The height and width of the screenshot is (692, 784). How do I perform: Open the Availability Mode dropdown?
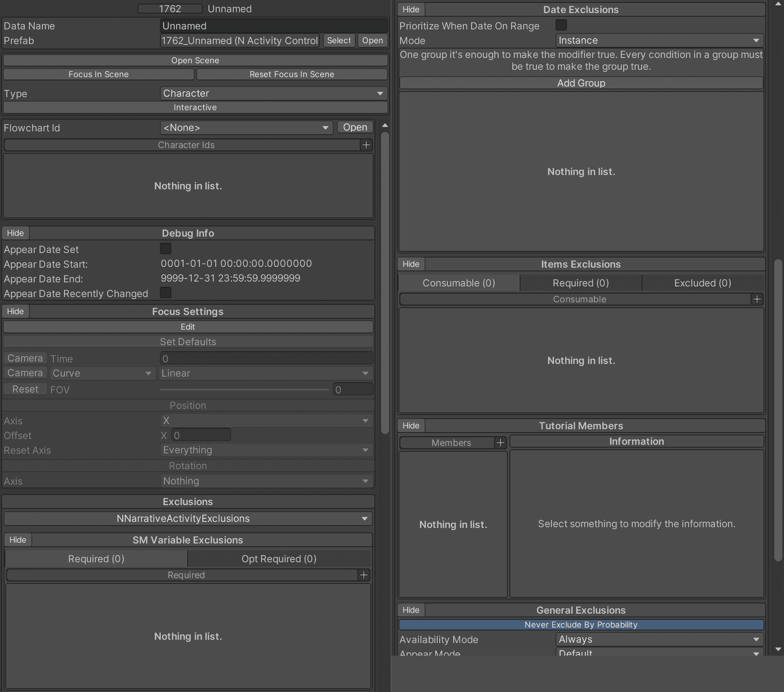[660, 639]
